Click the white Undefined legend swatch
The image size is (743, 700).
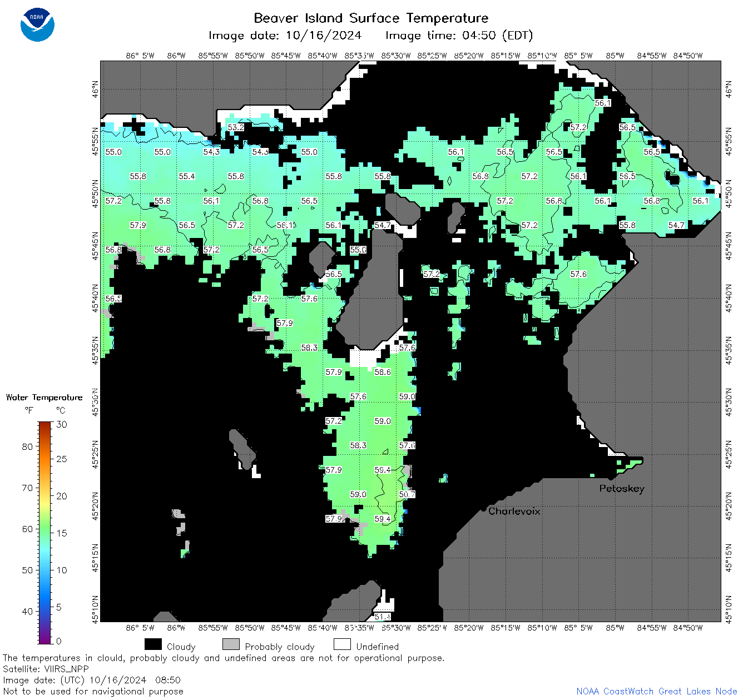point(342,644)
